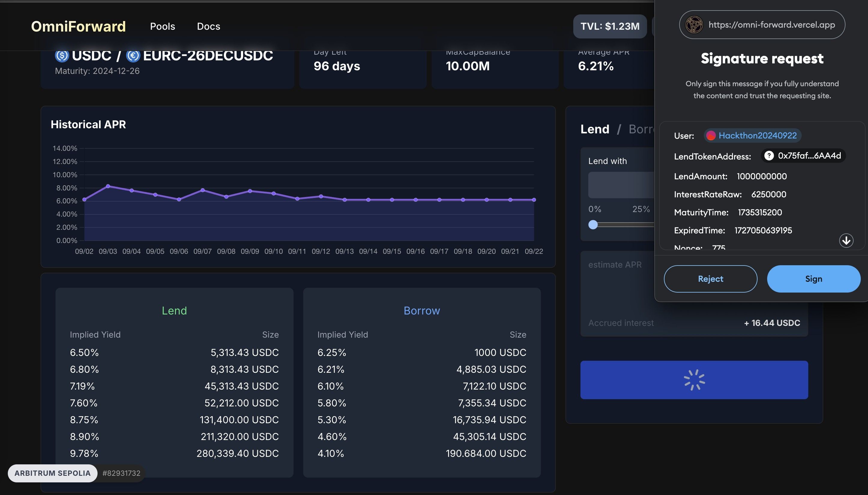This screenshot has width=868, height=495.
Task: Select the 8.75% lend order row
Action: click(174, 420)
